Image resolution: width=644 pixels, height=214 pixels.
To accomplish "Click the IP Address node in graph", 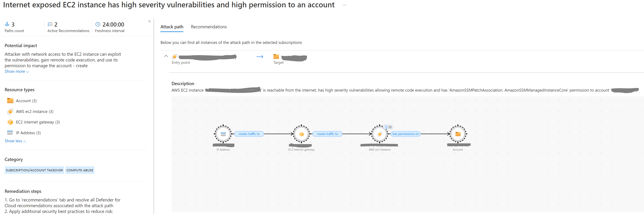I will tap(223, 134).
